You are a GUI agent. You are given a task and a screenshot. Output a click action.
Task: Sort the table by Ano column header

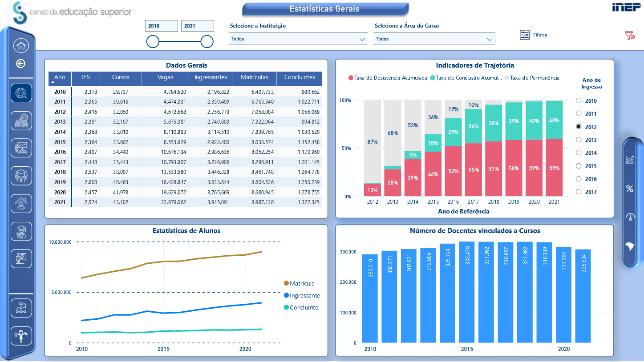click(x=60, y=77)
